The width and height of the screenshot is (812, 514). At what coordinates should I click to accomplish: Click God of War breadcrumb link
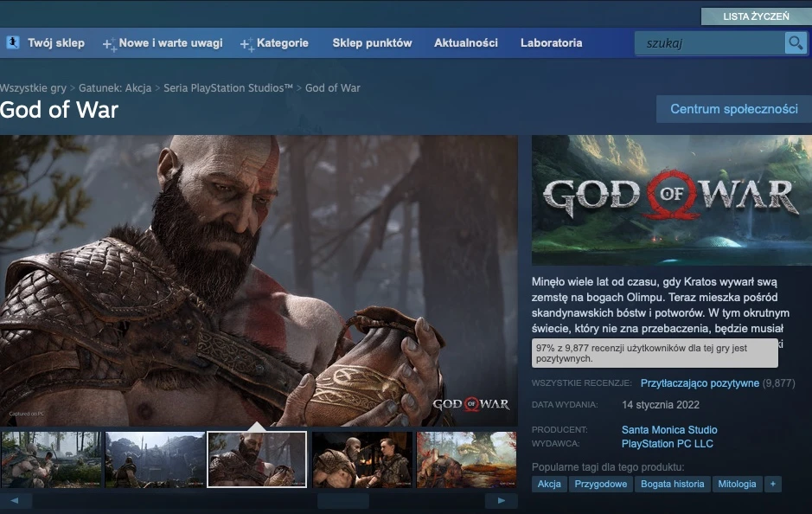(x=332, y=88)
